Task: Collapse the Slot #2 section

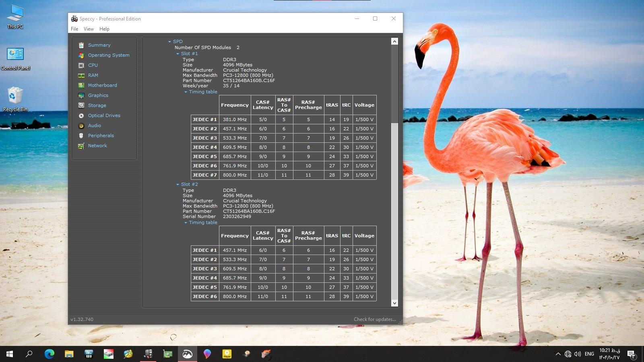Action: 178,185
